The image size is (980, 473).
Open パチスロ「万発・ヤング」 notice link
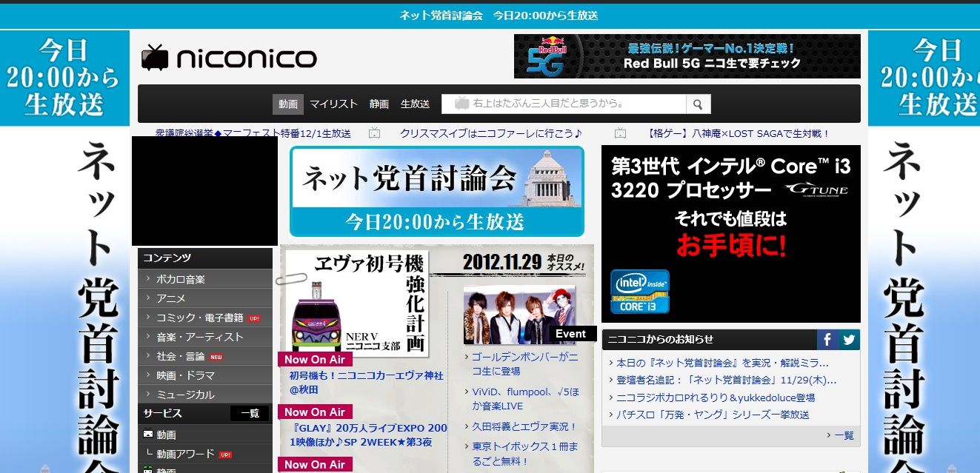713,415
